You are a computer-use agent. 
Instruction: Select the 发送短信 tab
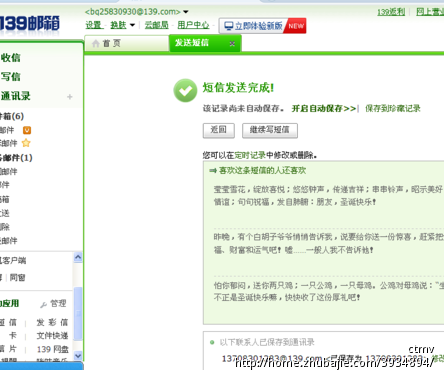205,43
